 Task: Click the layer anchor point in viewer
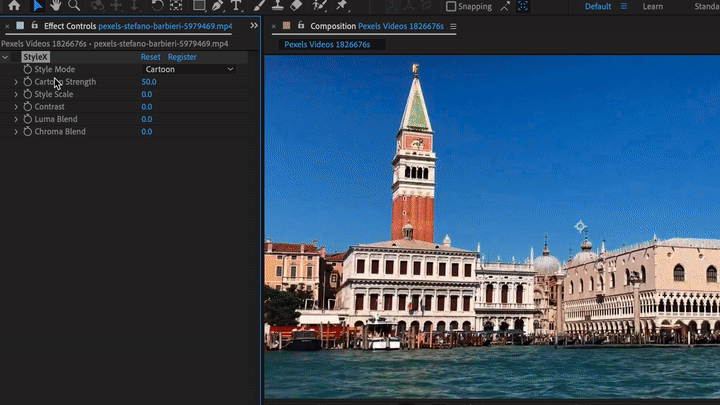580,226
